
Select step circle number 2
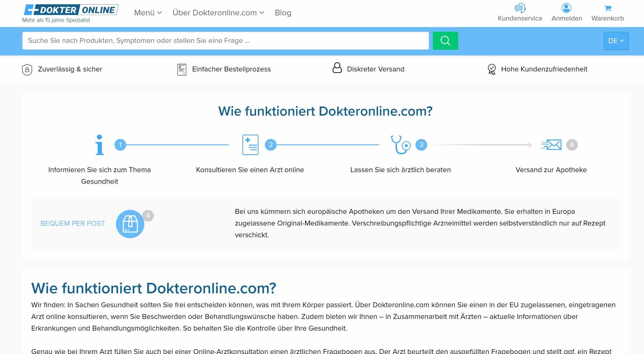point(270,145)
